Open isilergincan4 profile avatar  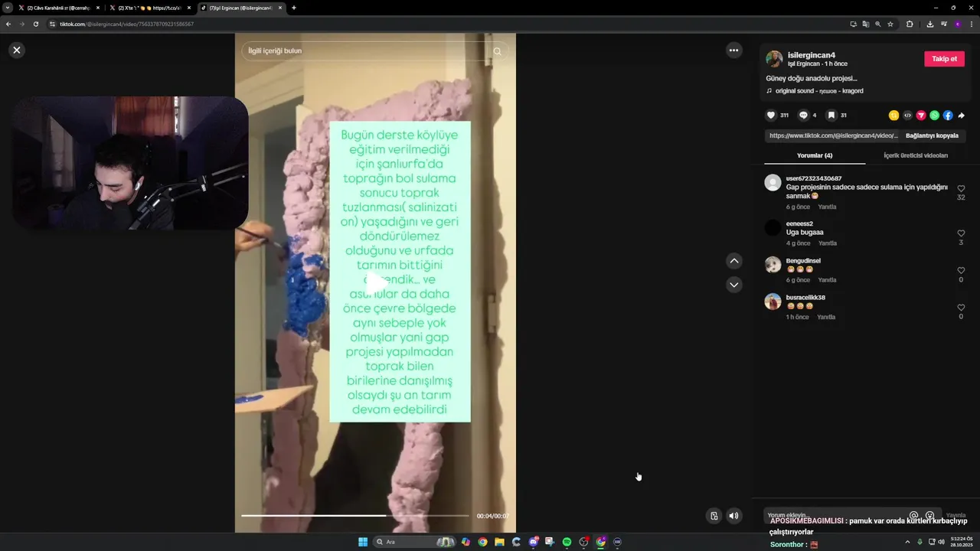(774, 59)
